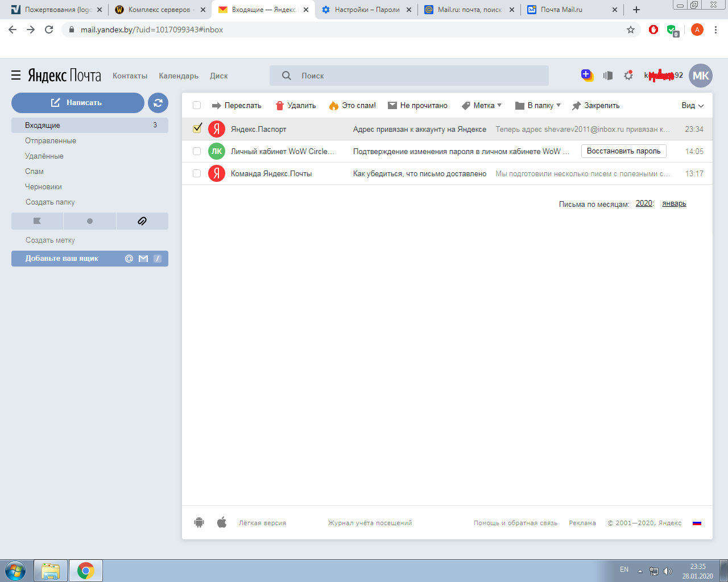The image size is (728, 582).
Task: Click the settings gear icon
Action: click(628, 76)
